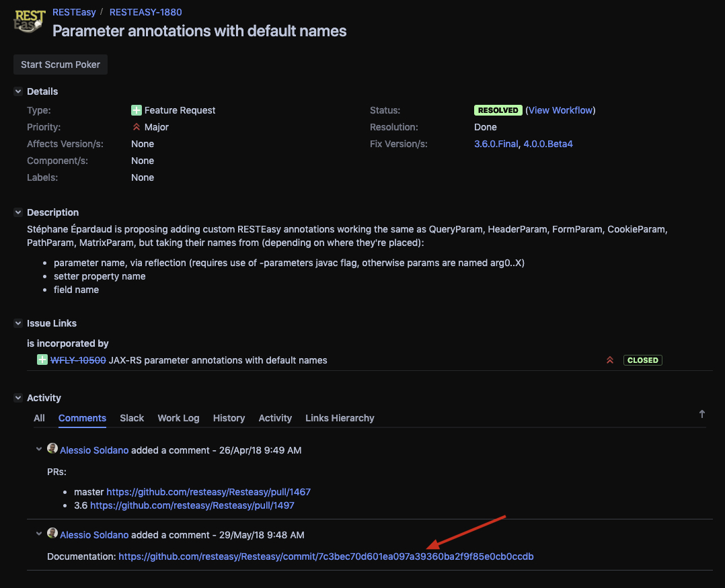Screen dimensions: 725x588
Task: Open the Work Log tab
Action: click(x=178, y=418)
